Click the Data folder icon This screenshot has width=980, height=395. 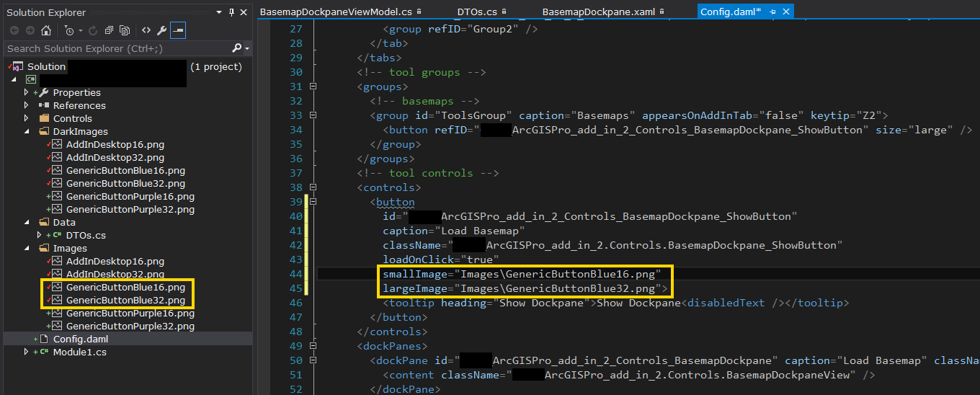point(44,222)
